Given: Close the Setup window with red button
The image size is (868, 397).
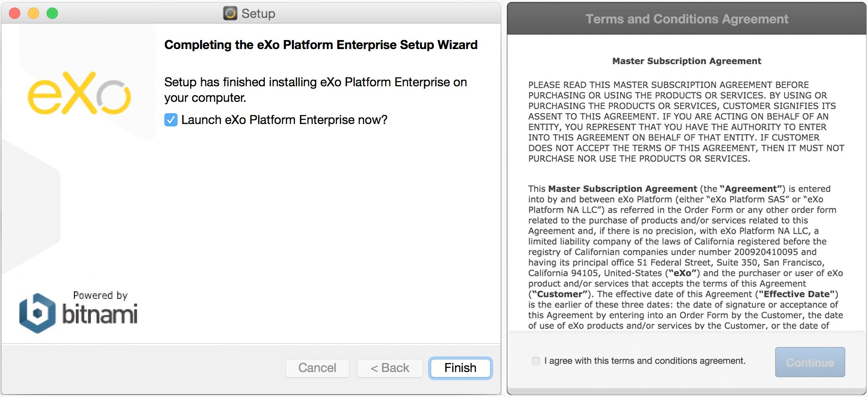Looking at the screenshot, I should 15,13.
